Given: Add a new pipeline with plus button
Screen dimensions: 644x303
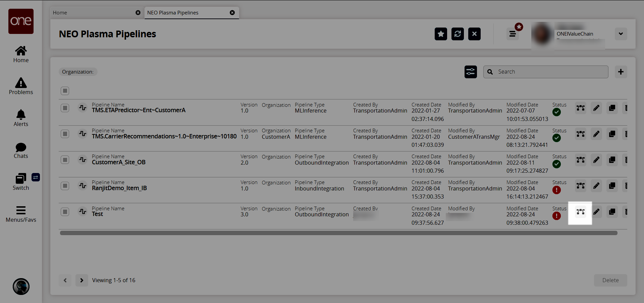Looking at the screenshot, I should pos(621,72).
